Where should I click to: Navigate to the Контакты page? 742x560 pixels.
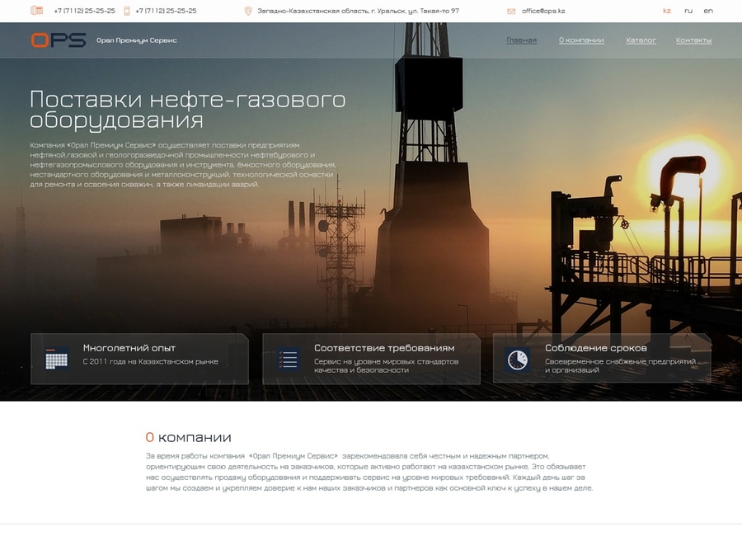click(693, 40)
